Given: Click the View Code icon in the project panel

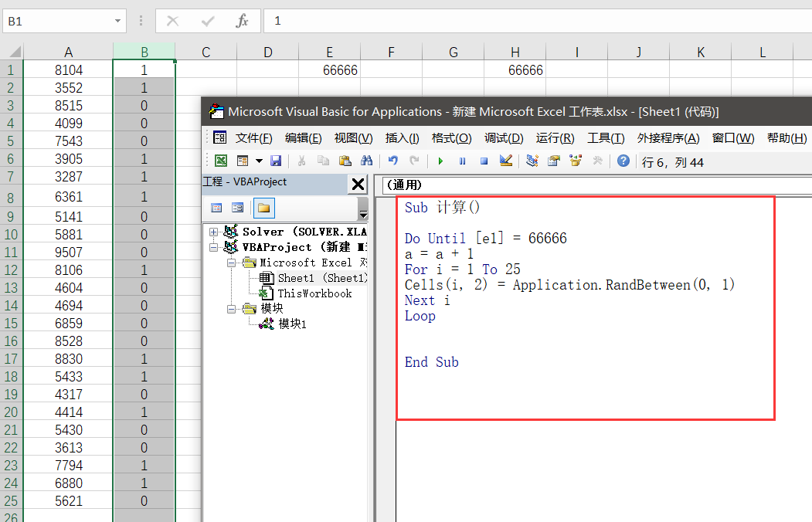Looking at the screenshot, I should point(216,208).
